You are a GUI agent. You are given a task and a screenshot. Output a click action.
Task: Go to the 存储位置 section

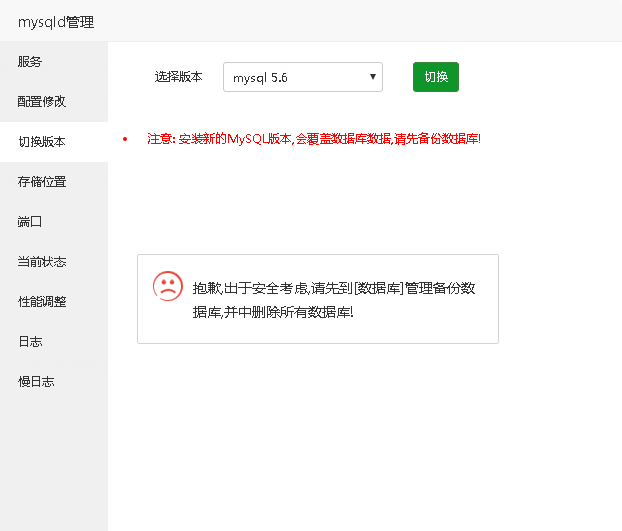(x=42, y=182)
